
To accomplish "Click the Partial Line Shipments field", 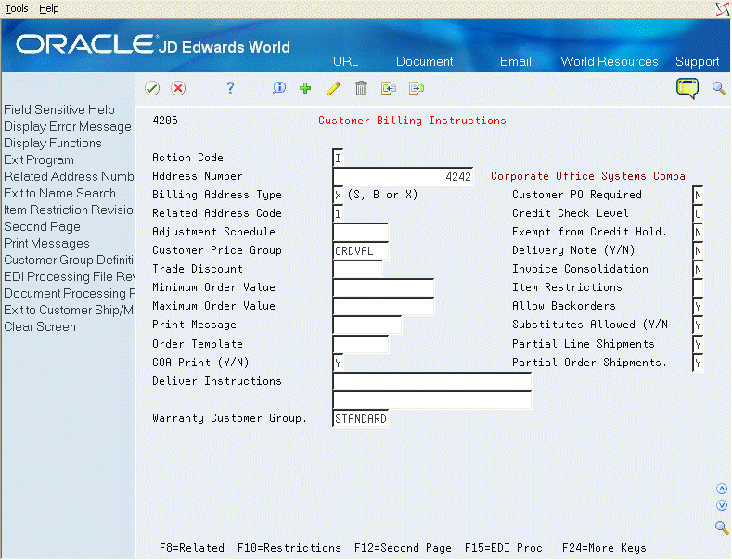I will click(x=698, y=344).
